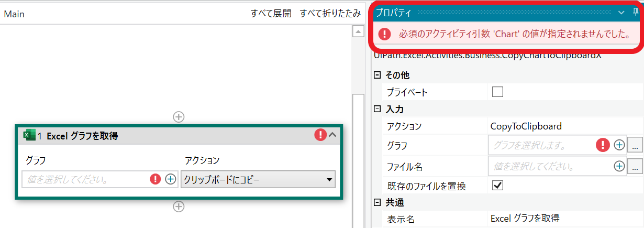Click the 表示名 property label
The width and height of the screenshot is (644, 228).
coord(401,220)
